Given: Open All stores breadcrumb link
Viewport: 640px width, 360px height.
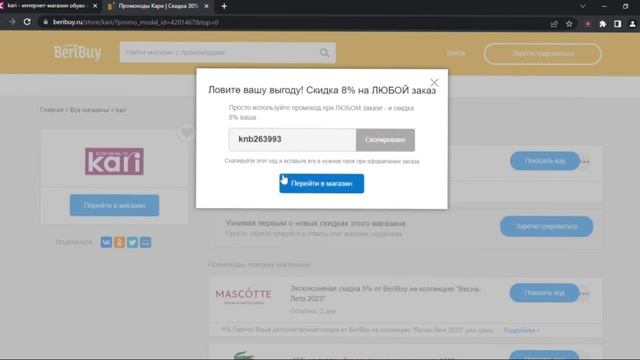Looking at the screenshot, I should pyautogui.click(x=89, y=110).
